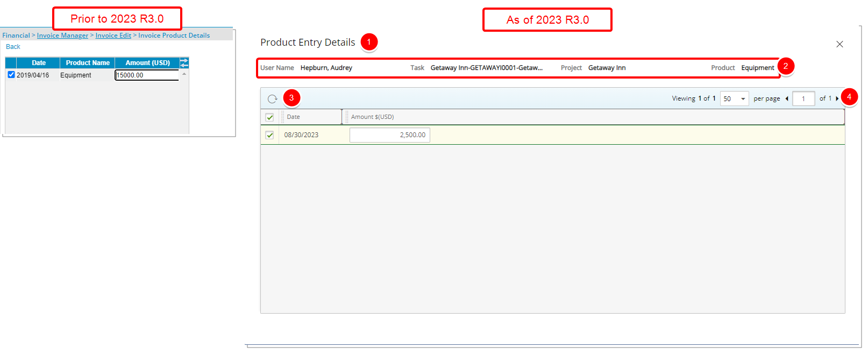Click the Product Name column header
This screenshot has width=868, height=354.
coord(88,63)
